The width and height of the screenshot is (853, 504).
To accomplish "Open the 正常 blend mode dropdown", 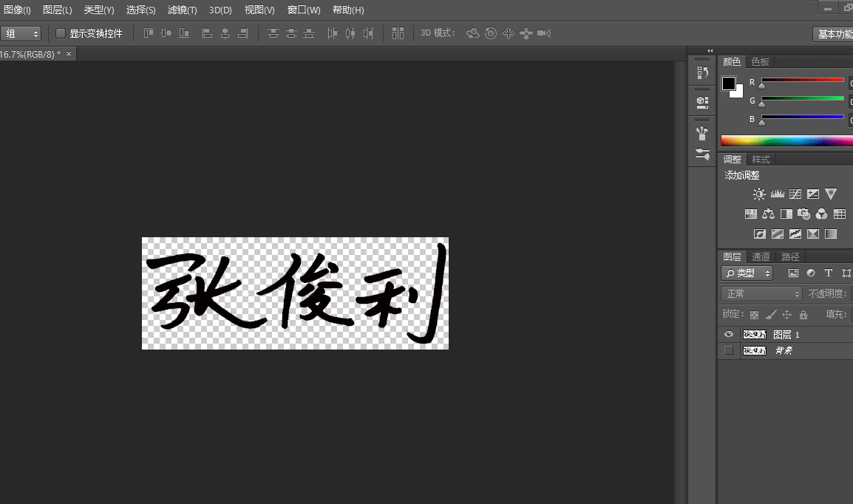I will pos(760,293).
